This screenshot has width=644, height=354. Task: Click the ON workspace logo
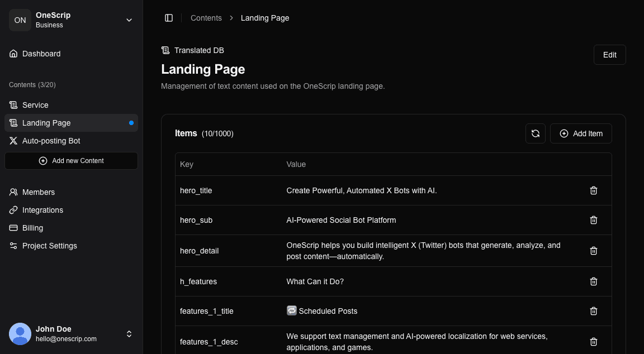[20, 20]
